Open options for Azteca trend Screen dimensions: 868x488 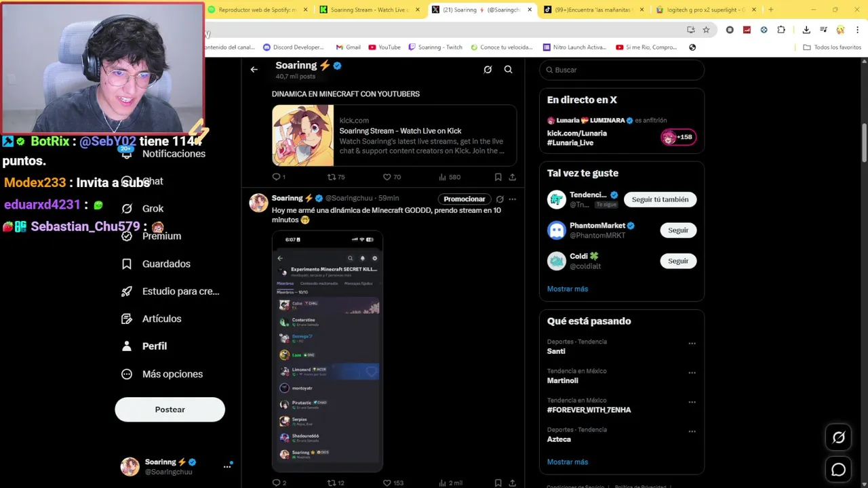tap(692, 431)
